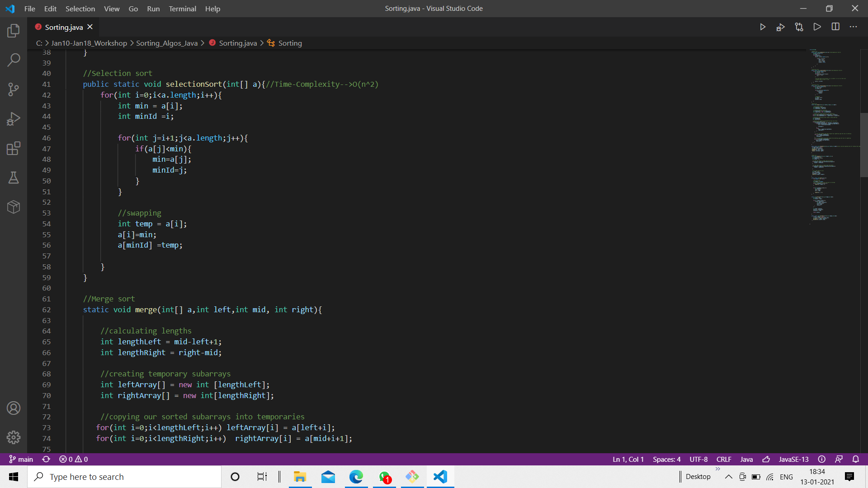Open Run and Debug view
This screenshot has width=868, height=488.
(x=14, y=119)
